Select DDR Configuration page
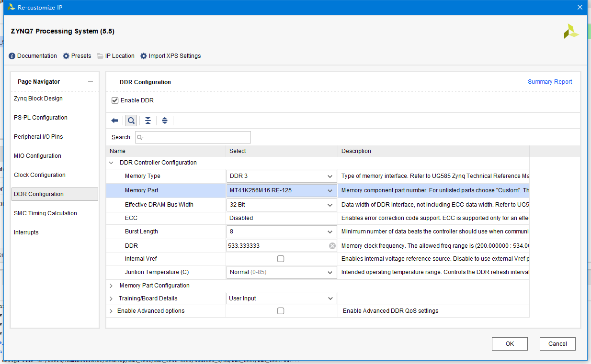This screenshot has height=364, width=591. [55, 194]
